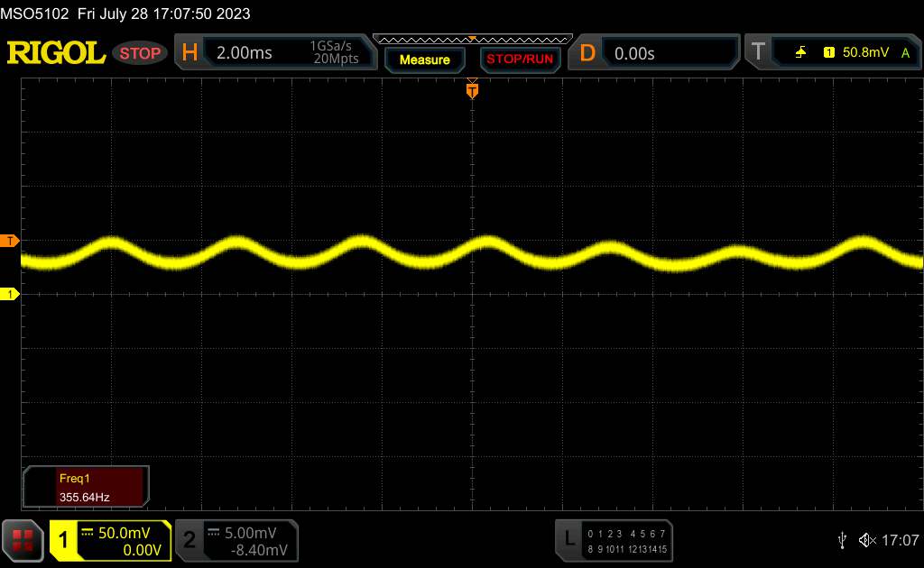Image resolution: width=924 pixels, height=568 pixels.
Task: Click channel 1 50.0mV scale value
Action: pyautogui.click(x=124, y=533)
